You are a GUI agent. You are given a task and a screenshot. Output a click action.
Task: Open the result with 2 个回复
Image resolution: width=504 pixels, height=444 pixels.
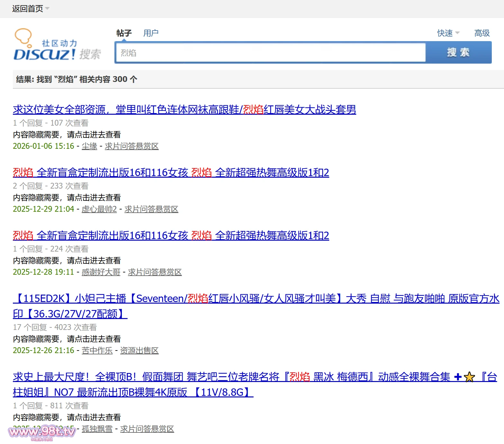click(x=171, y=173)
